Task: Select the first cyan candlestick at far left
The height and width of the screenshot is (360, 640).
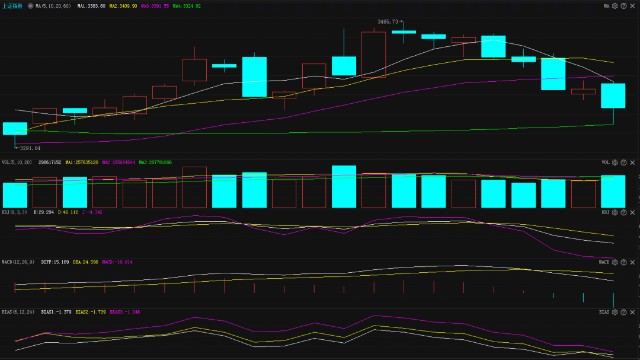Action: point(15,129)
